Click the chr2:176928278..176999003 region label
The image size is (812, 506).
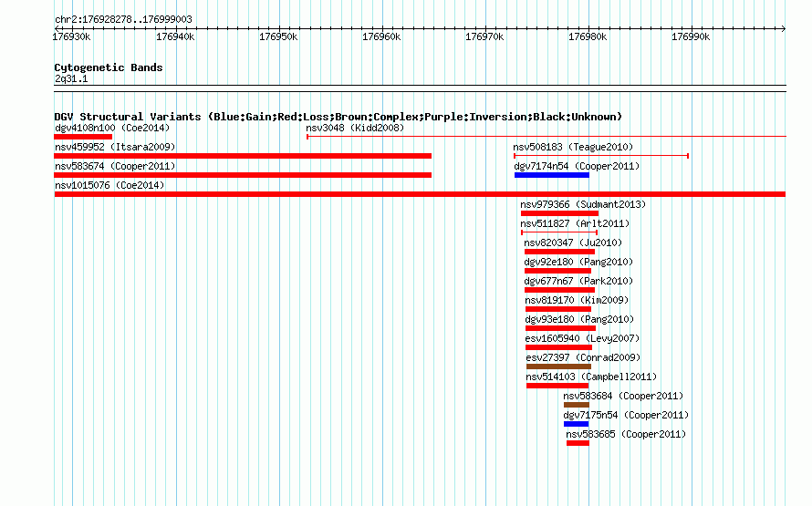coord(123,19)
